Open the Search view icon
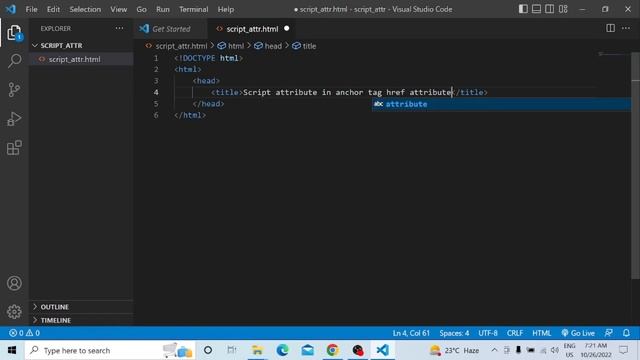Screen dimensions: 640x360 [x=14, y=61]
